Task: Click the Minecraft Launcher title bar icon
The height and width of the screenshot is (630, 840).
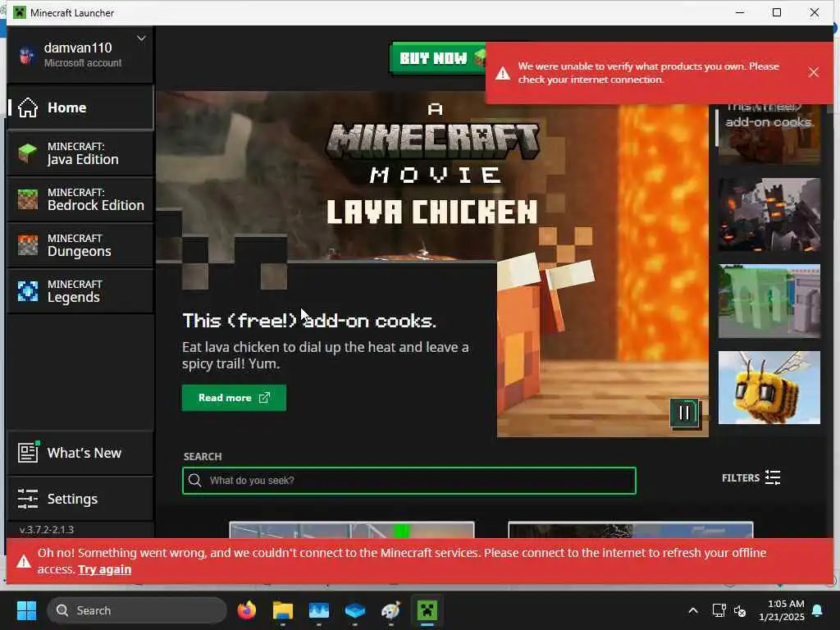Action: click(x=20, y=12)
